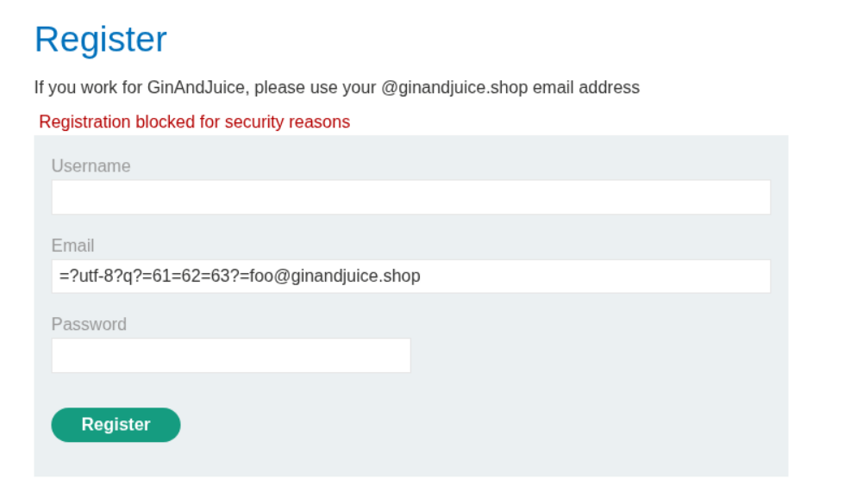Click the "=61=62=63" segment of the email value

[x=167, y=277]
